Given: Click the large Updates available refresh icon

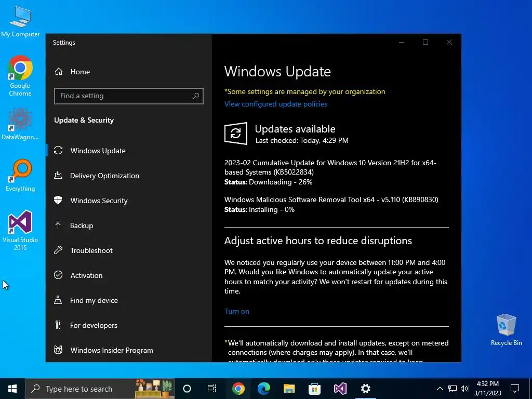Looking at the screenshot, I should [236, 134].
